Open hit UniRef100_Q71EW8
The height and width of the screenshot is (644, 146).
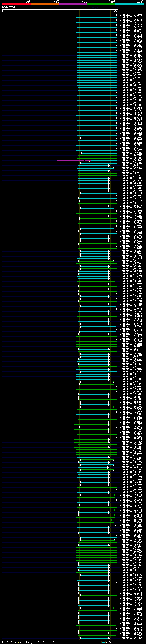pyautogui.click(x=131, y=15)
